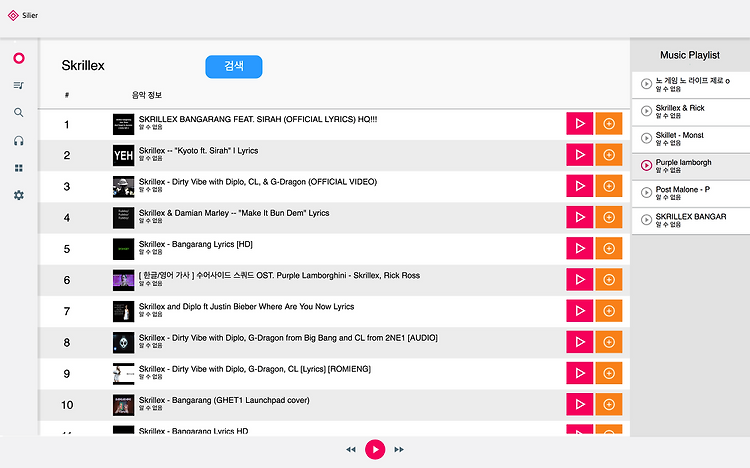750x468 pixels.
Task: Play the Post Malone - P playlist item
Action: pos(646,192)
